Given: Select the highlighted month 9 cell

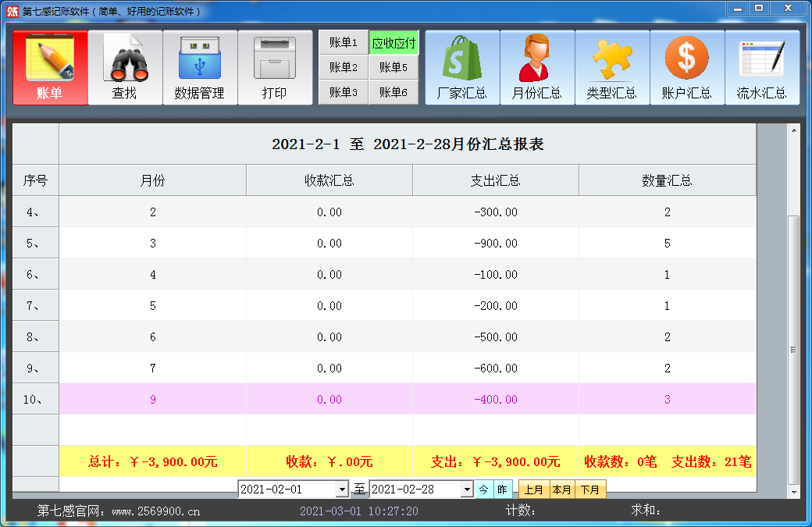Looking at the screenshot, I should pyautogui.click(x=153, y=399).
